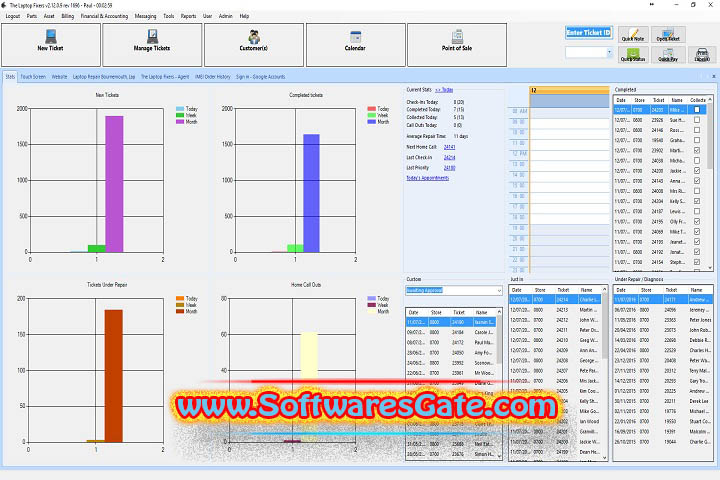Open the Customer(s) screen
Screen dimensions: 720x480
click(254, 45)
